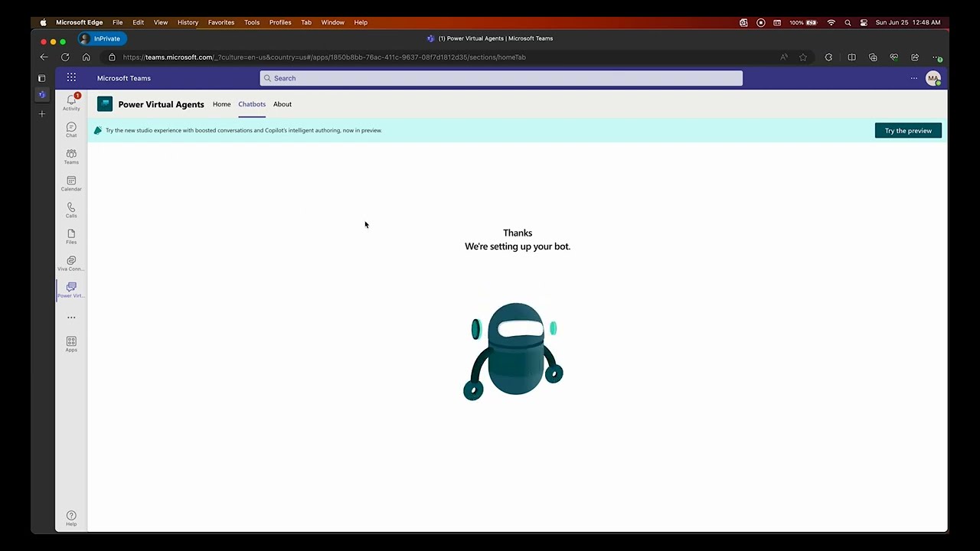Open the Teams section in sidebar
980x551 pixels.
point(71,156)
